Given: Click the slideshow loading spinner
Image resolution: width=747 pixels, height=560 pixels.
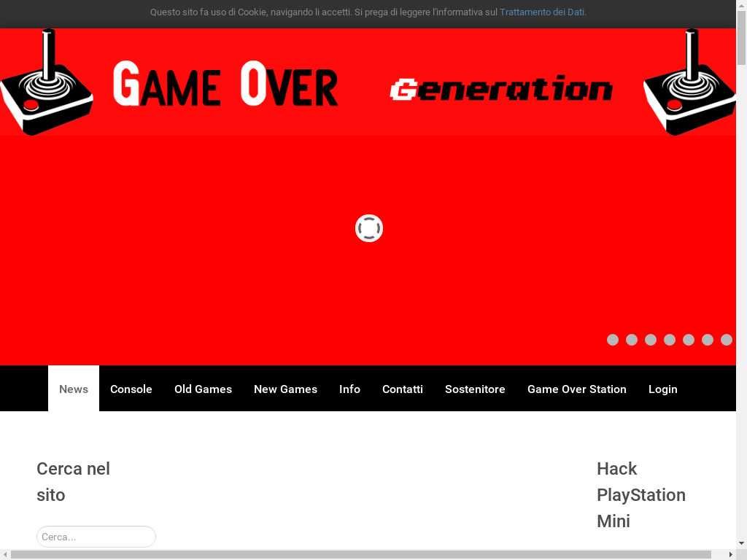Looking at the screenshot, I should tap(368, 228).
